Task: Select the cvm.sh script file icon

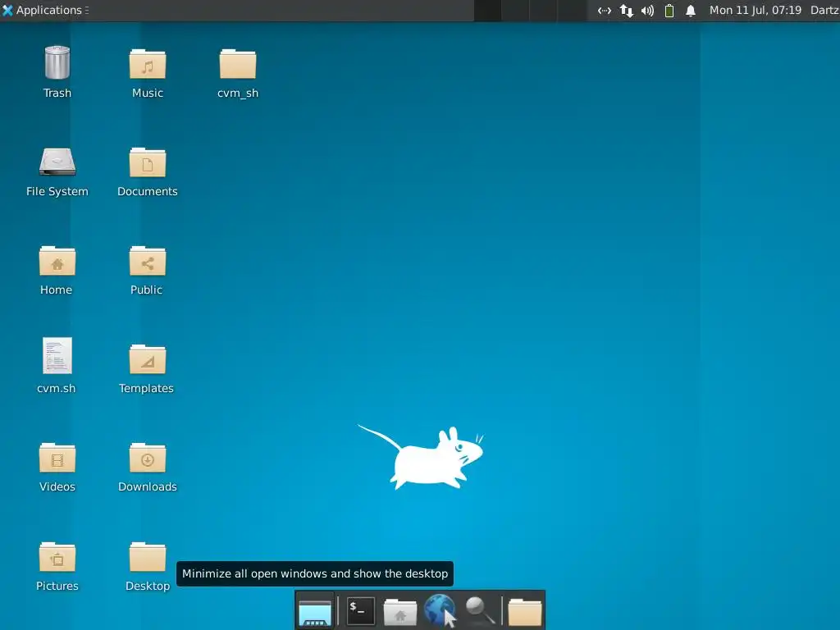Action: pos(57,355)
